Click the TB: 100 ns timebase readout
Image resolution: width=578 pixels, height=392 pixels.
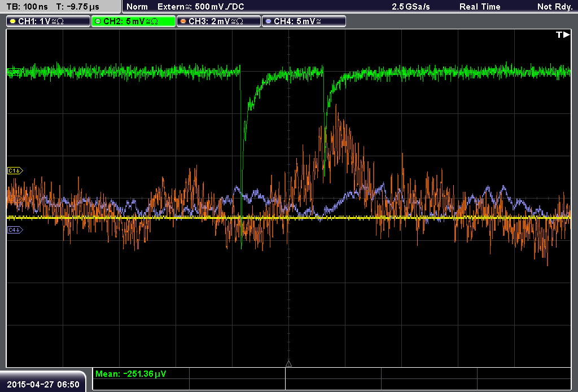click(x=27, y=7)
